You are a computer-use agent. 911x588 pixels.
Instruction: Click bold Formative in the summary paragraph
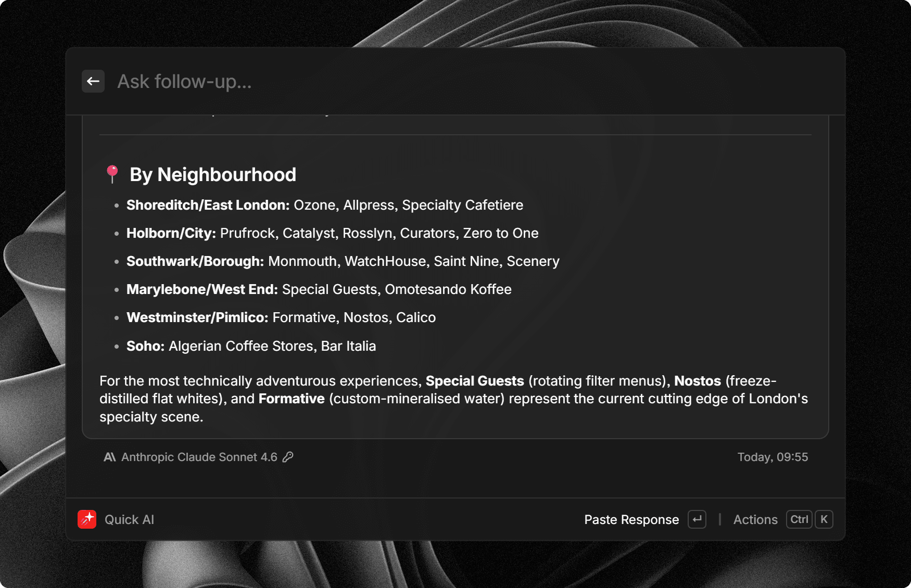click(x=292, y=399)
